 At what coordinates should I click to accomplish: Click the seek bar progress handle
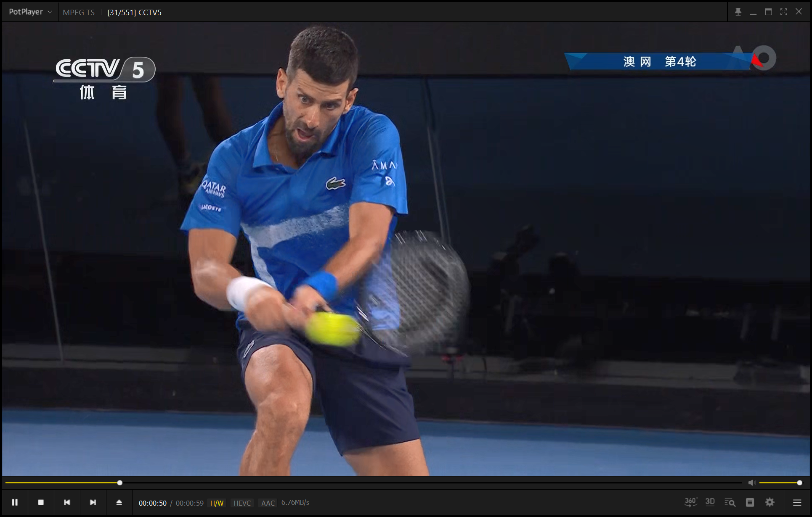click(x=120, y=483)
